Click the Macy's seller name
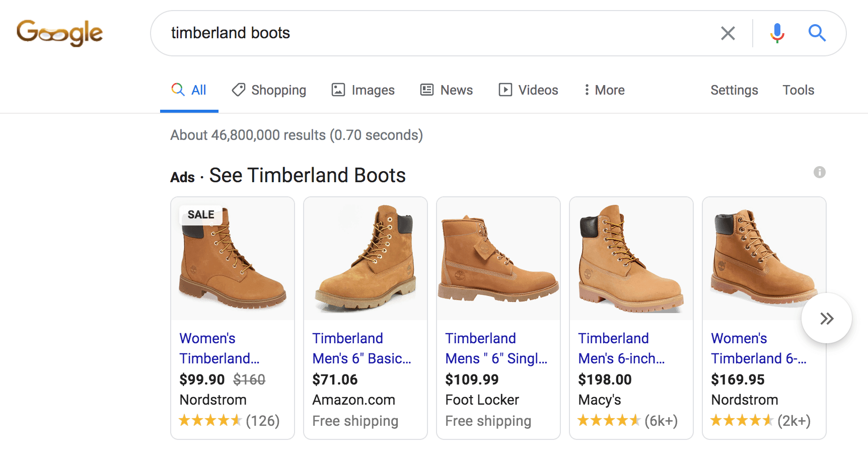This screenshot has width=868, height=456. click(599, 400)
